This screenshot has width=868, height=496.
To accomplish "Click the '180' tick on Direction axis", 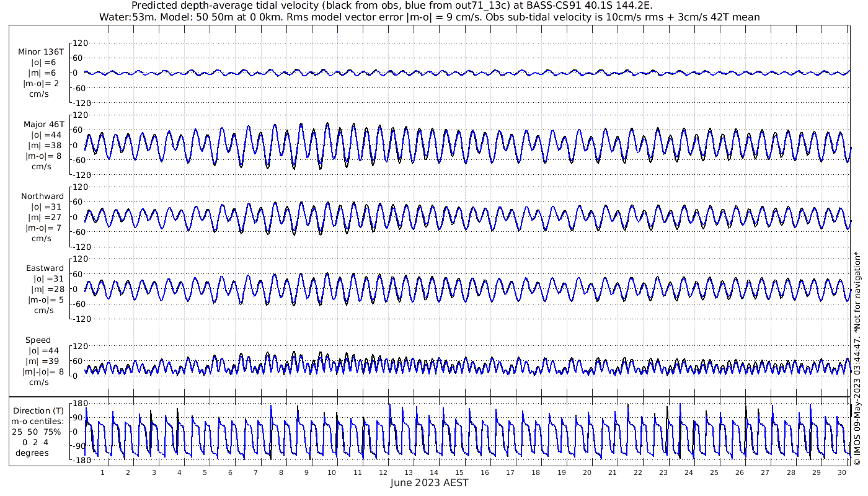I will tap(81, 404).
